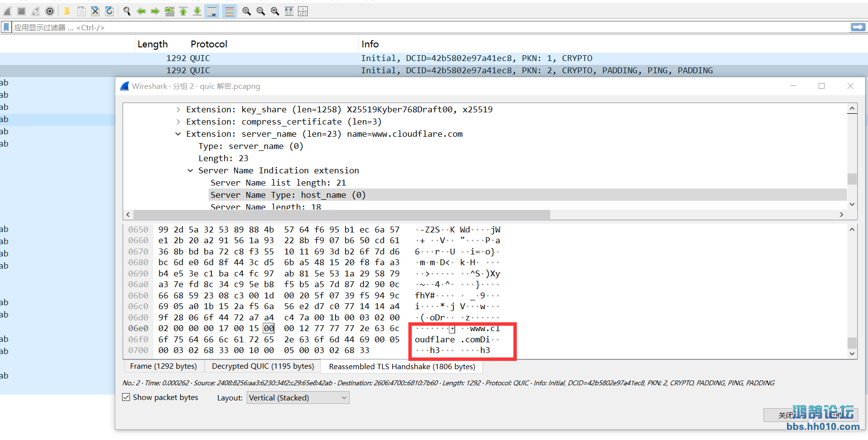Click the stop capture square icon
868x440 pixels.
tap(21, 11)
